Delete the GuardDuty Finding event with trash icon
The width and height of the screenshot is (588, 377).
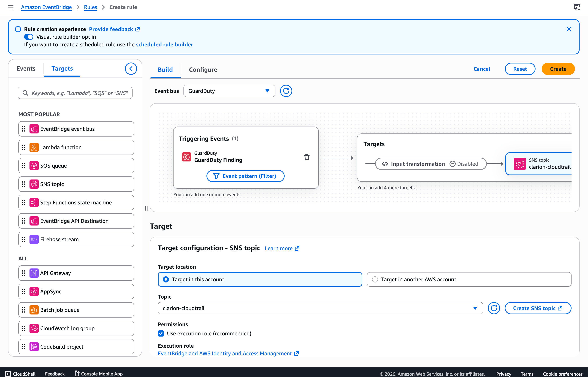pyautogui.click(x=307, y=157)
